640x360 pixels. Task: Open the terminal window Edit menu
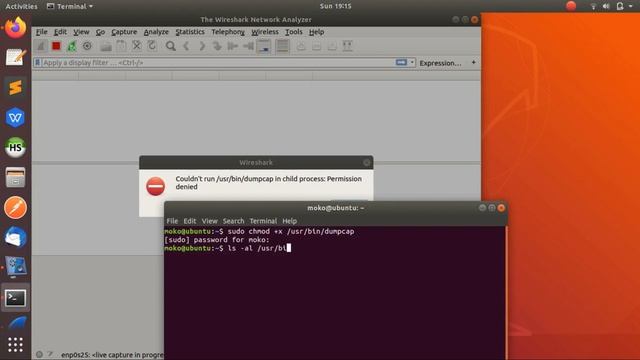[x=189, y=221]
